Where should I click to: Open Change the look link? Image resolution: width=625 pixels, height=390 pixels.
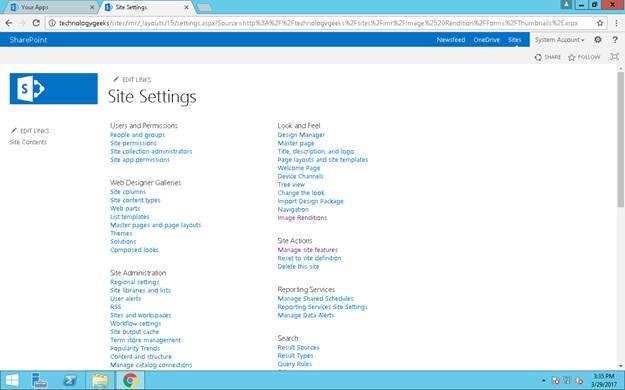click(x=301, y=193)
